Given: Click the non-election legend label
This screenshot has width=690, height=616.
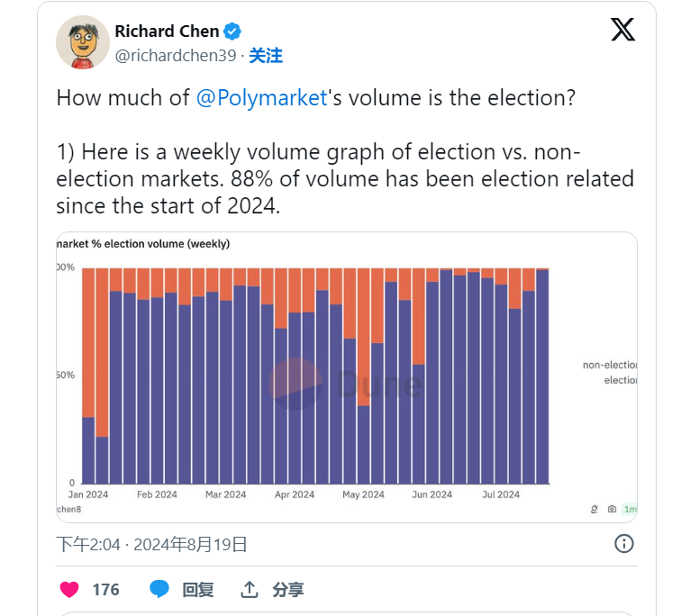Looking at the screenshot, I should pos(610,365).
